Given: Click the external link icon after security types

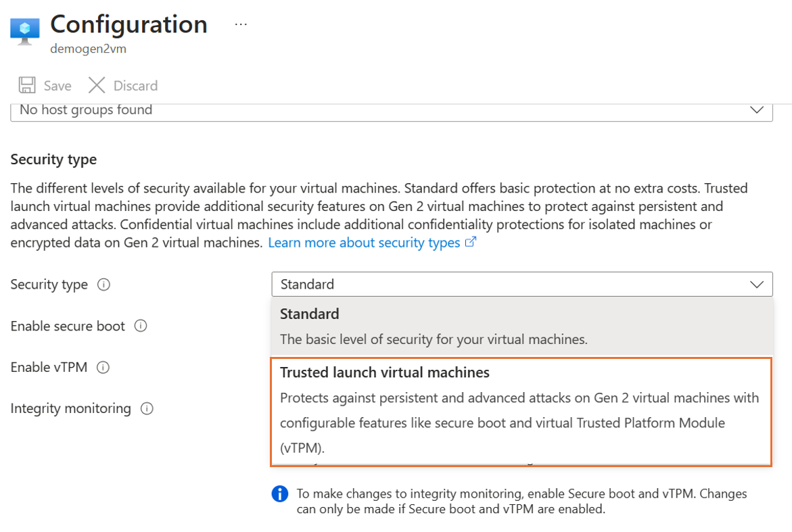Looking at the screenshot, I should click(471, 241).
